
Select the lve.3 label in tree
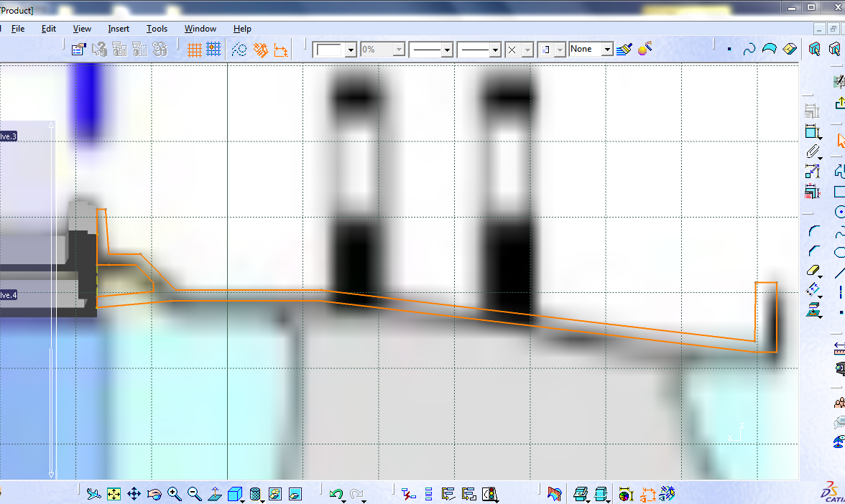pyautogui.click(x=9, y=136)
